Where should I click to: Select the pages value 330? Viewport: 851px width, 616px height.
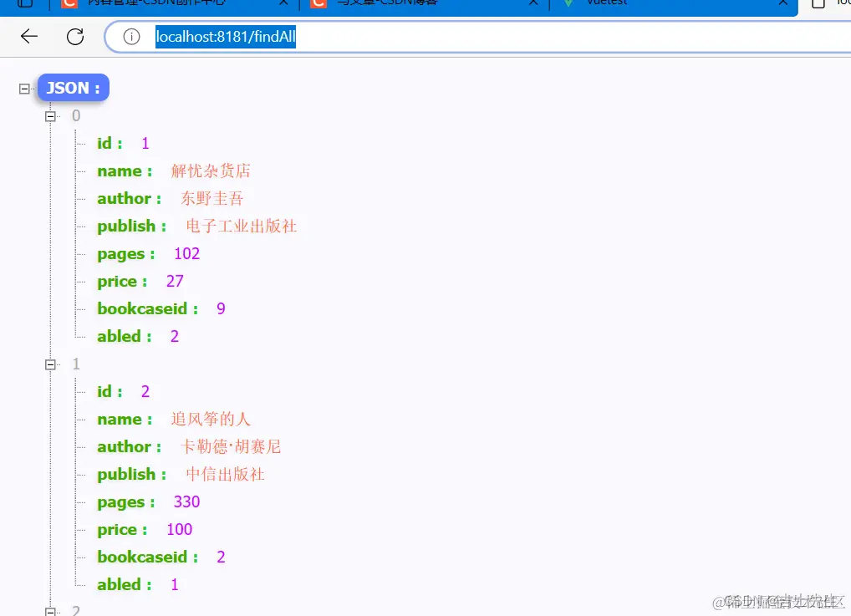(x=186, y=501)
